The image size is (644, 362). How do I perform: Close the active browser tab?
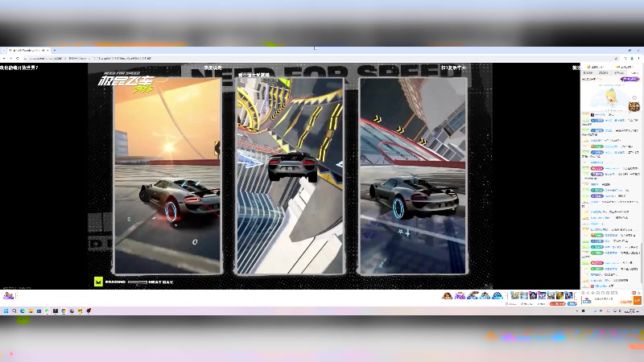(x=47, y=50)
